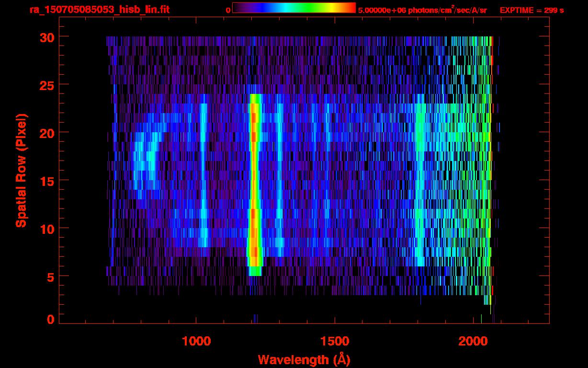Viewport: 588px width, 368px height.
Task: Click the bright red-yellow emission line near 1216 Å
Action: tap(255, 184)
